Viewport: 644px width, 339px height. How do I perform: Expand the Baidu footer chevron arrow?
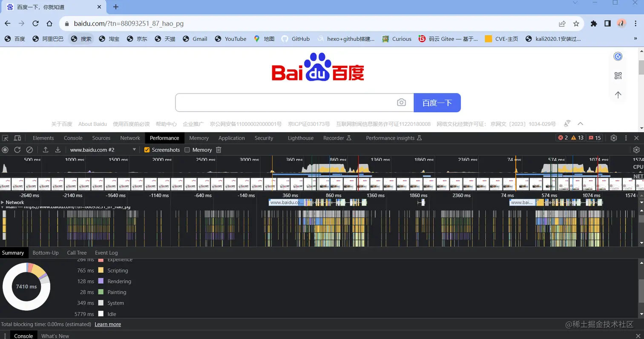pos(580,124)
